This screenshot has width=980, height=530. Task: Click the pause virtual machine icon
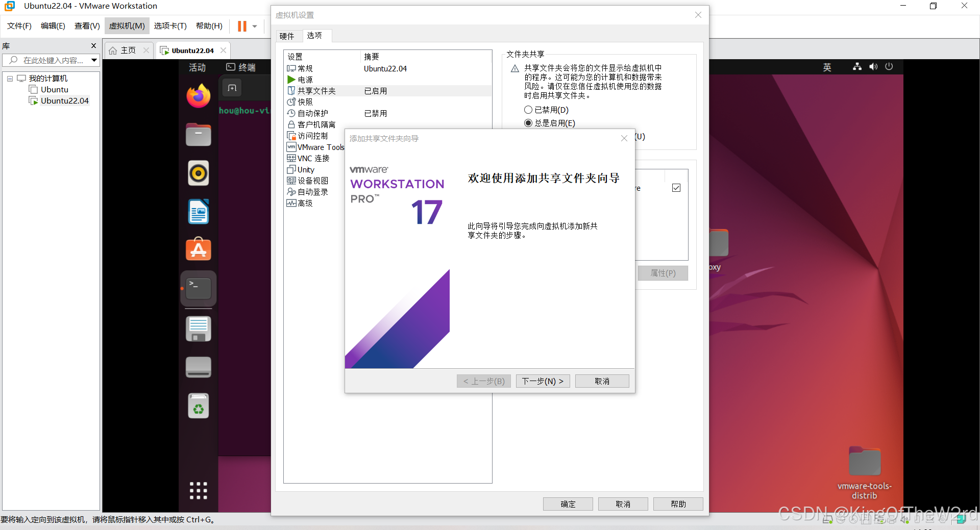pos(242,26)
